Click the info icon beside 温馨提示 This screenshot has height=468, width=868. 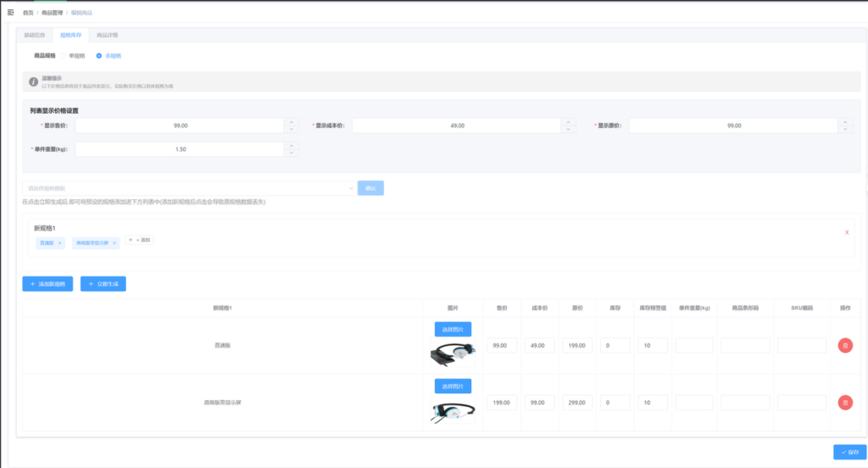[x=34, y=81]
